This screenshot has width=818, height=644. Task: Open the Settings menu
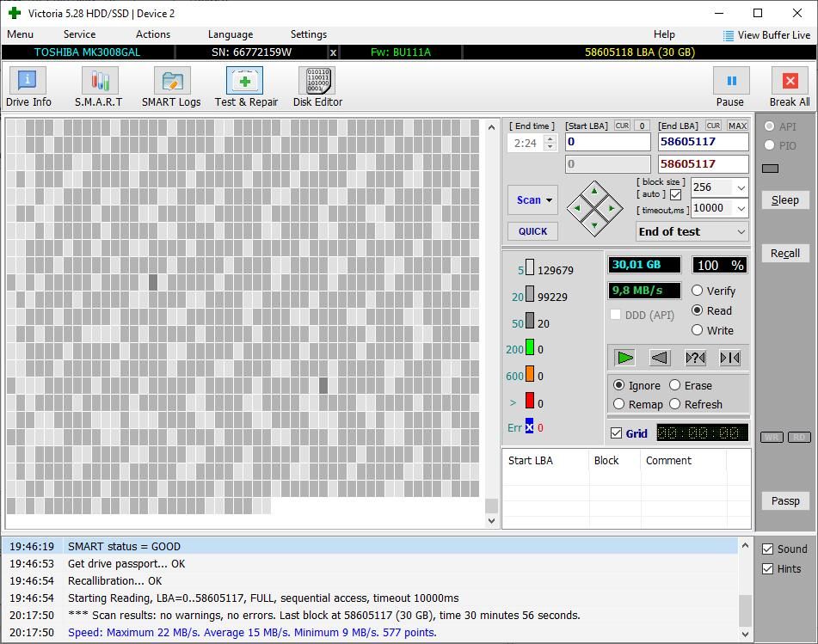click(309, 34)
